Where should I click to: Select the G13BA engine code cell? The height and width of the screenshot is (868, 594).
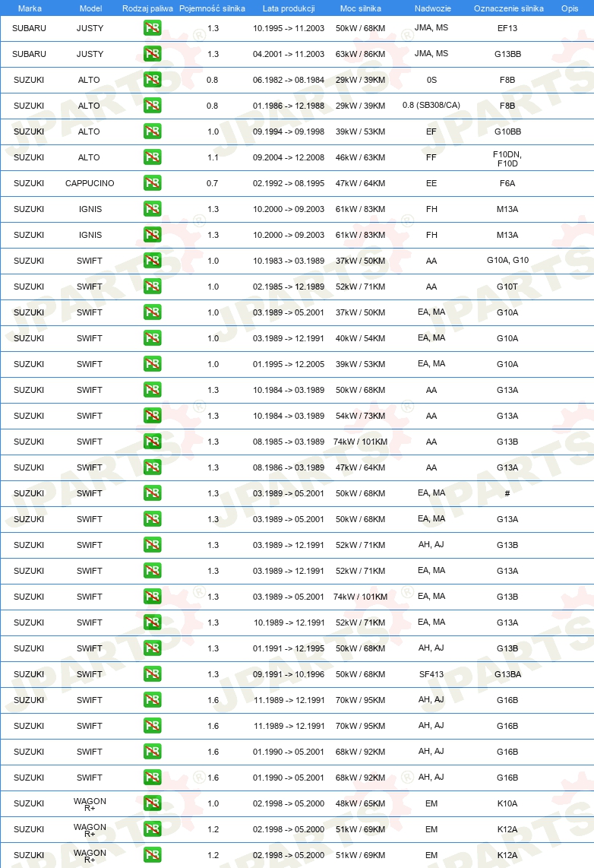pos(507,674)
